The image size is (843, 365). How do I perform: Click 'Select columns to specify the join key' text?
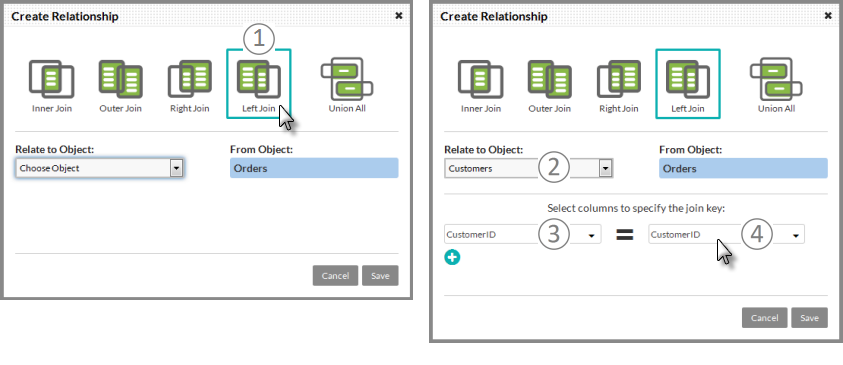coord(636,208)
